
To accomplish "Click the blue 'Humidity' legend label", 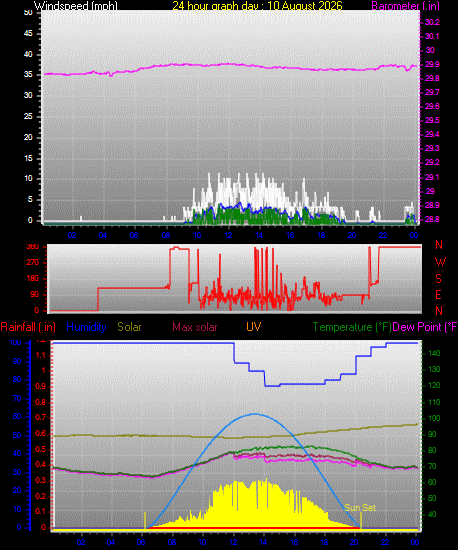I will pos(86,327).
